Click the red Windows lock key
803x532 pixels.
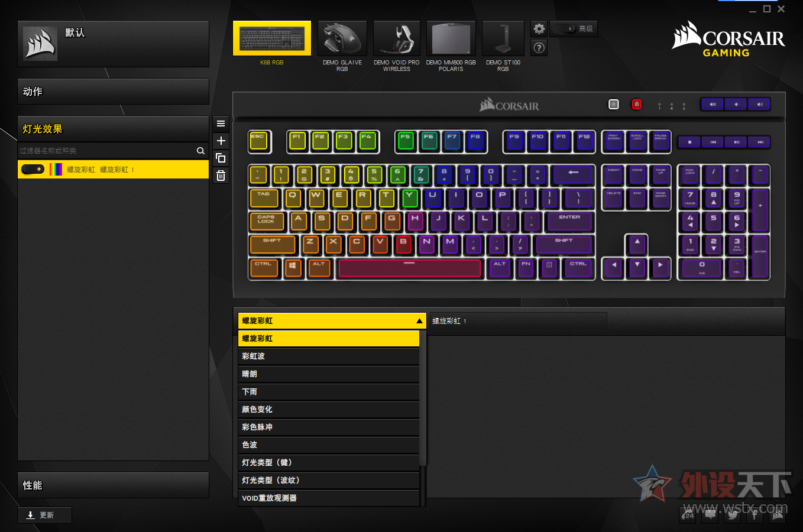pos(637,105)
